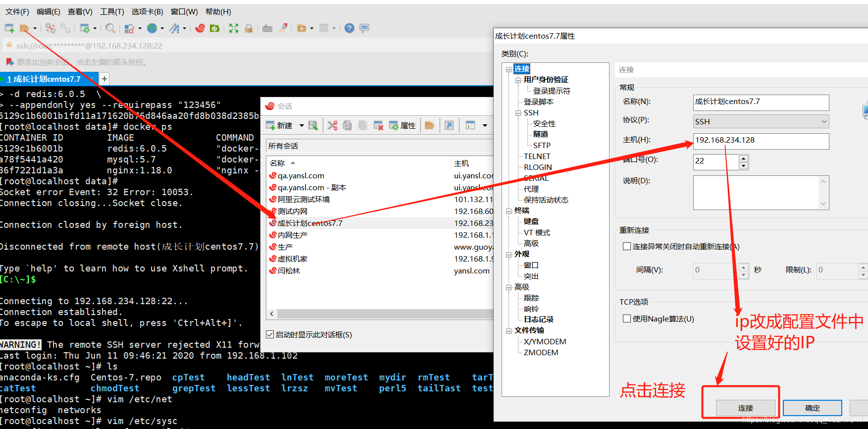Collapse the 连接 tree node
This screenshot has height=429, width=868.
pos(509,69)
